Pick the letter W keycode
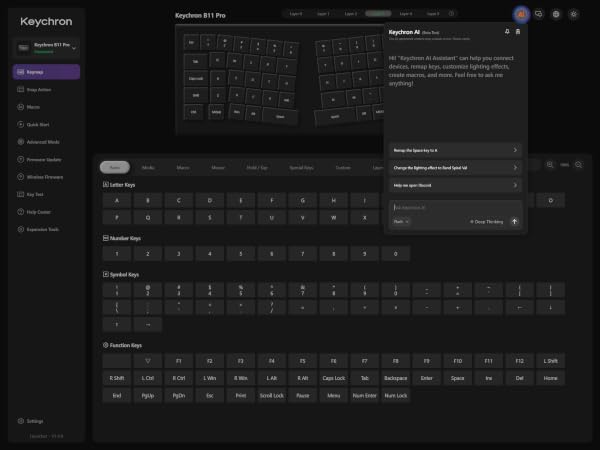Screen dimensions: 600x450 pyautogui.click(x=334, y=218)
